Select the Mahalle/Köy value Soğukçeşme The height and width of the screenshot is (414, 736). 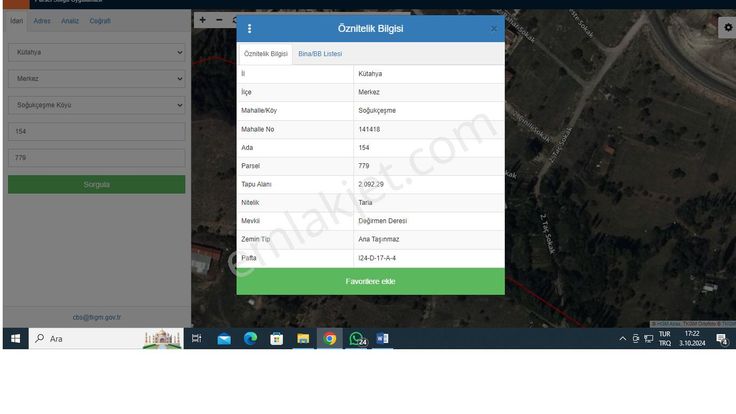pyautogui.click(x=377, y=111)
